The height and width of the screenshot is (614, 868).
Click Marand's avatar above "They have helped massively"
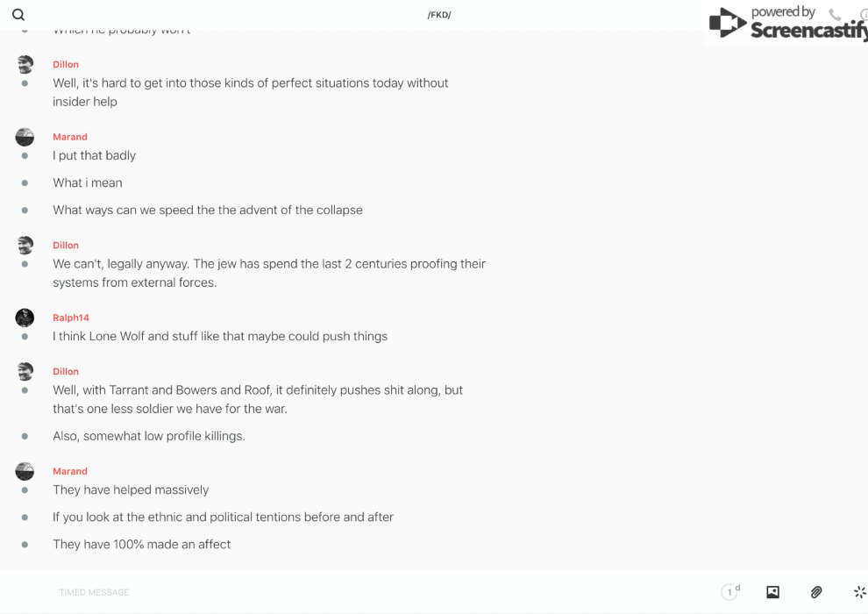point(25,471)
